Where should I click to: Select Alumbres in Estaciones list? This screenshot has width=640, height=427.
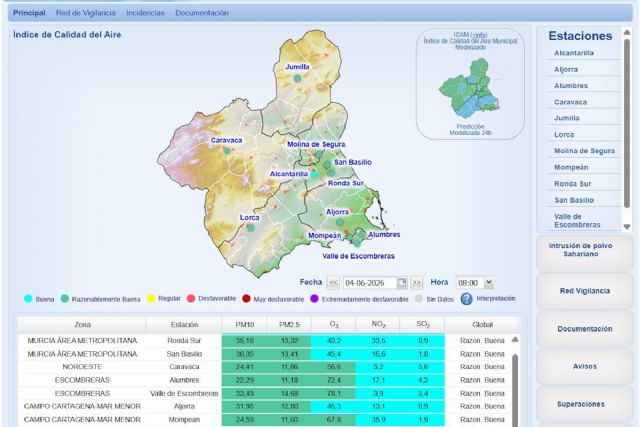point(571,86)
